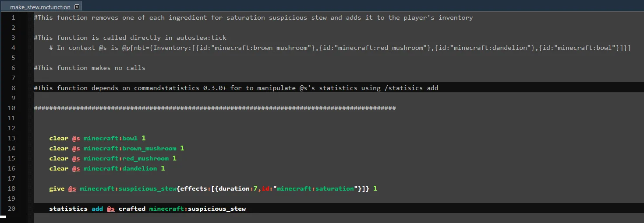644x223 pixels.
Task: Click the 'crafted' word on line 20
Action: click(x=132, y=209)
